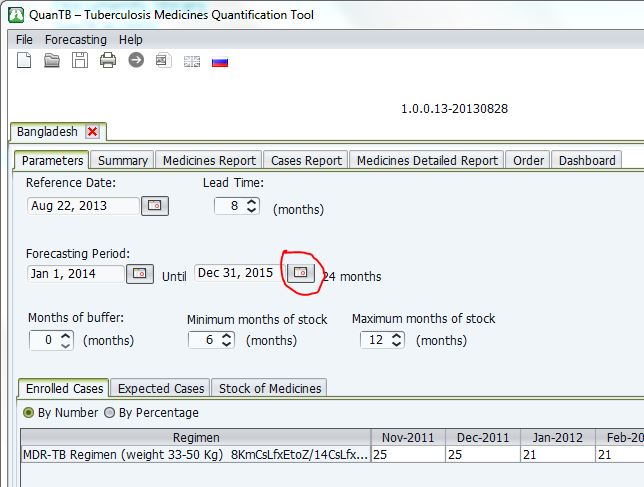
Task: Increase Months of buffer value
Action: pos(65,336)
